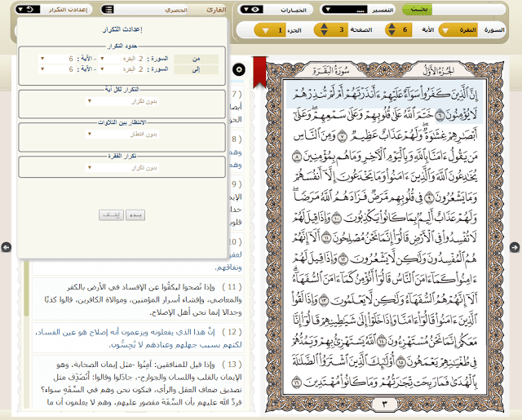This screenshot has width=522, height=420.
Task: Click the green بحث search button
Action: click(x=417, y=10)
